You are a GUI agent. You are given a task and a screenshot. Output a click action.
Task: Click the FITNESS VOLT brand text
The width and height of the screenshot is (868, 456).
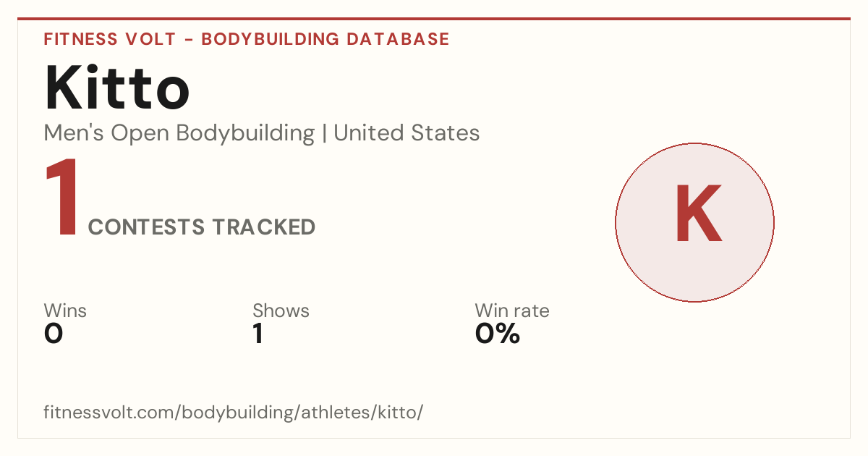pyautogui.click(x=110, y=39)
